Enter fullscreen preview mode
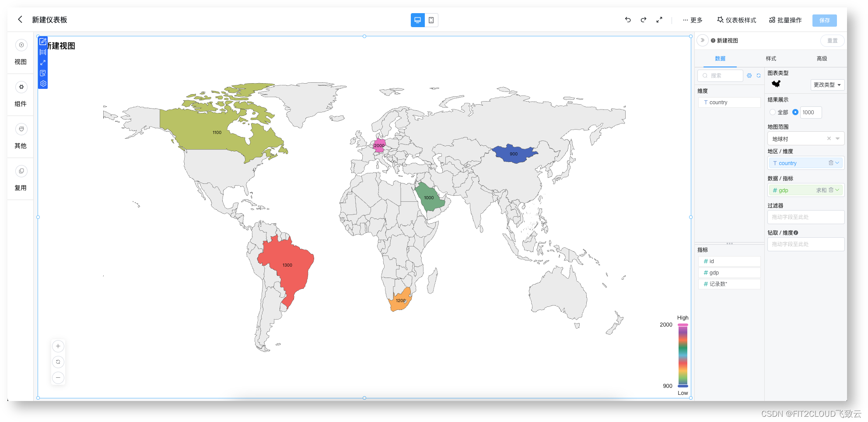 pos(659,20)
